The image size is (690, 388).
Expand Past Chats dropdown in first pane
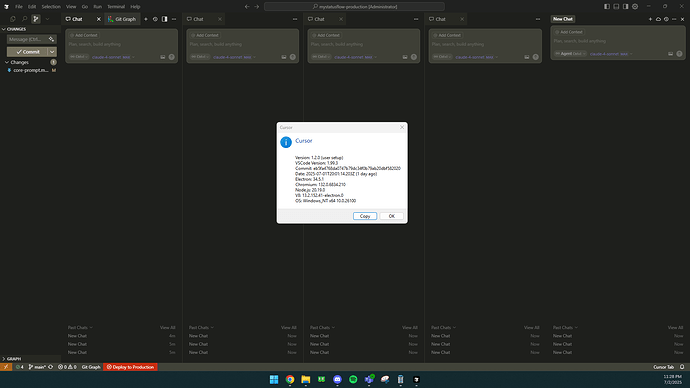(80, 327)
